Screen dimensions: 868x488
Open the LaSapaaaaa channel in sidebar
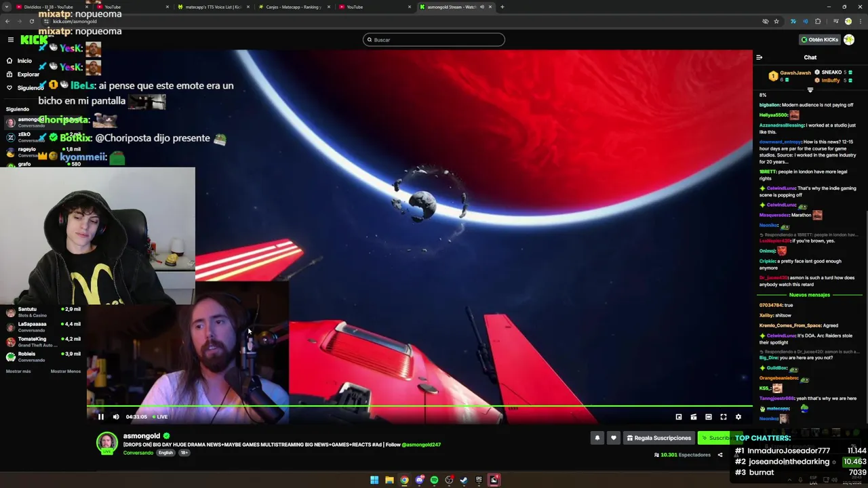[x=42, y=327]
